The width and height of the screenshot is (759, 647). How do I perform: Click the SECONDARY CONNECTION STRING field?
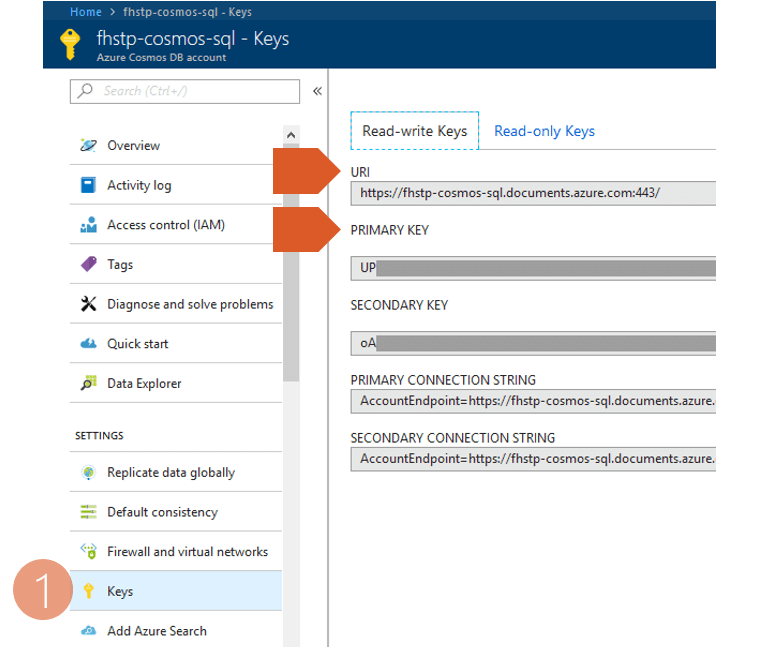click(533, 459)
